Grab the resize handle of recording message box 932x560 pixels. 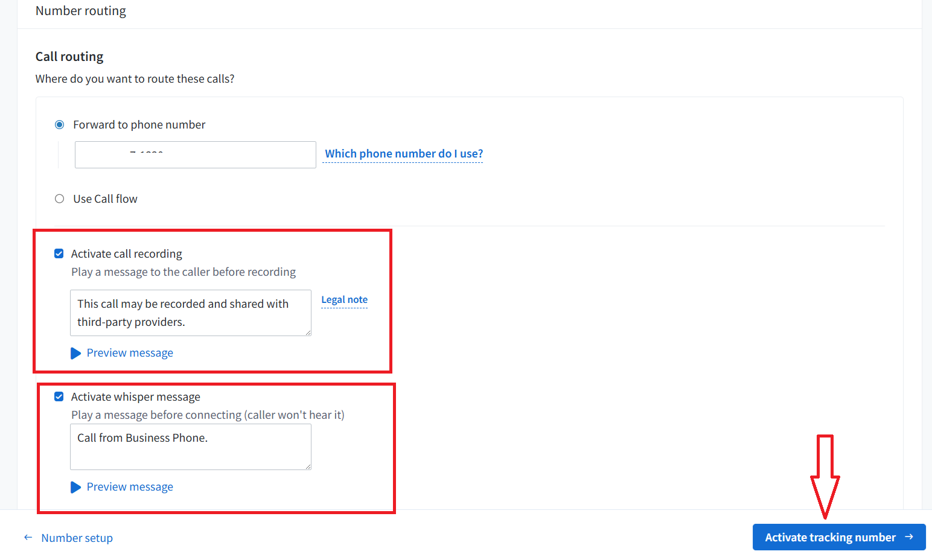pos(308,332)
